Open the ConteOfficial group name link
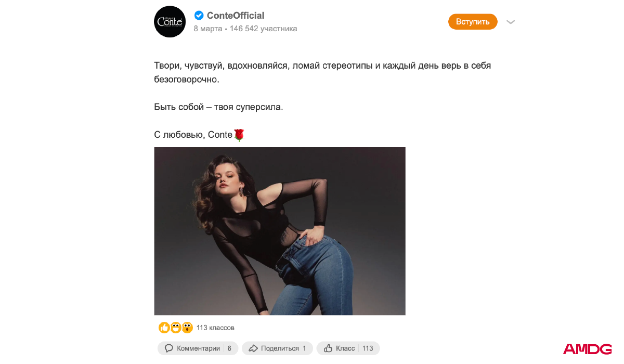 coord(236,16)
